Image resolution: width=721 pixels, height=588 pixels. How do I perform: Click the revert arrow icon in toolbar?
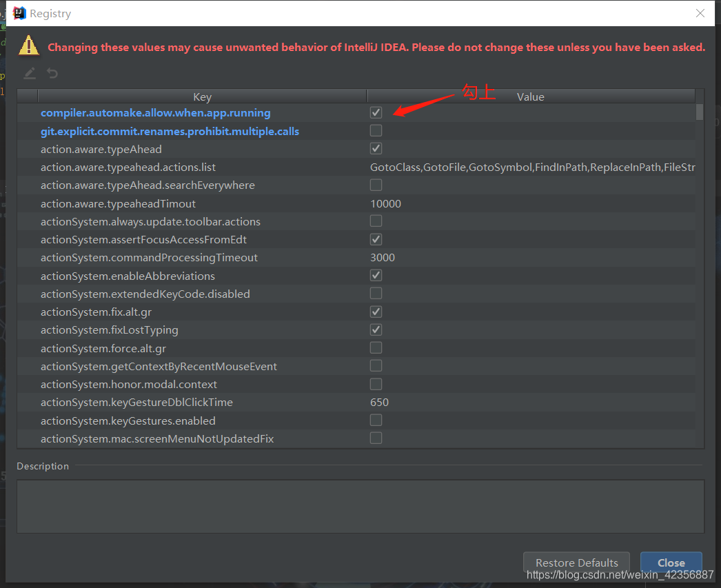[52, 74]
